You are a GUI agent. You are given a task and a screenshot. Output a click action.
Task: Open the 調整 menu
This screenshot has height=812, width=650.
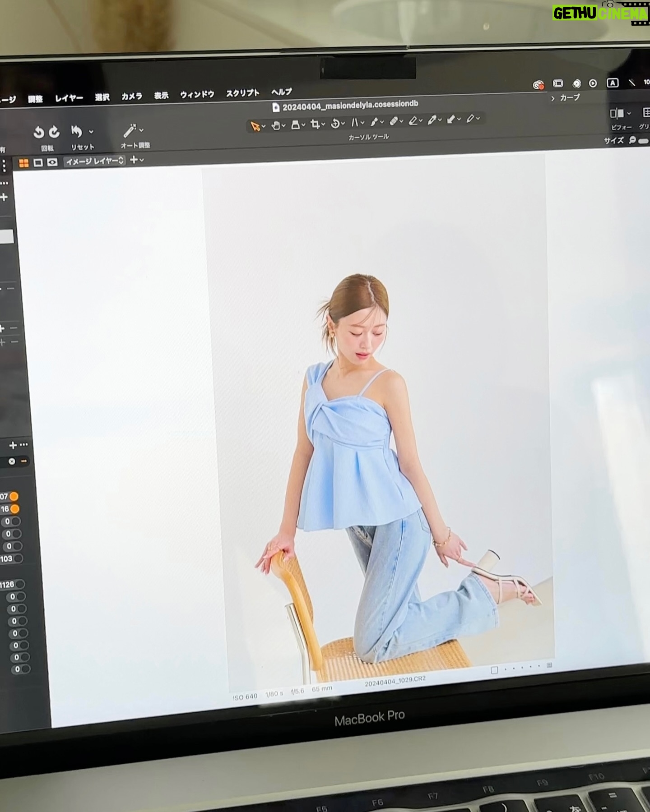[x=35, y=99]
